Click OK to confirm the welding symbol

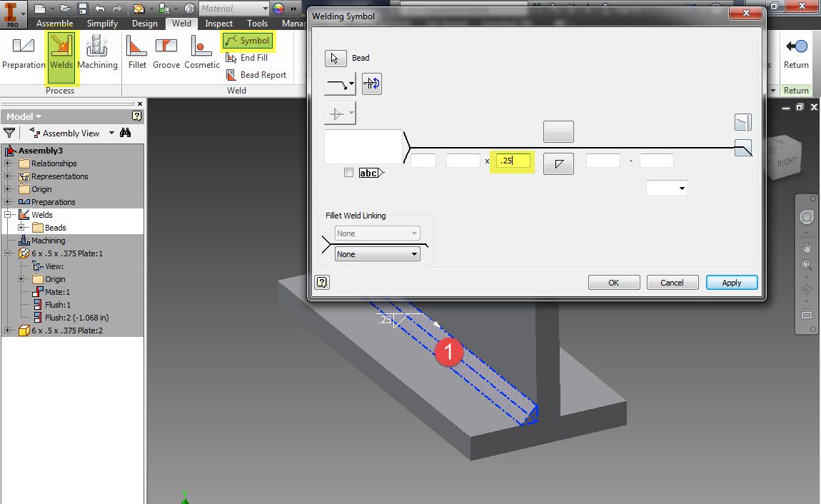(613, 282)
